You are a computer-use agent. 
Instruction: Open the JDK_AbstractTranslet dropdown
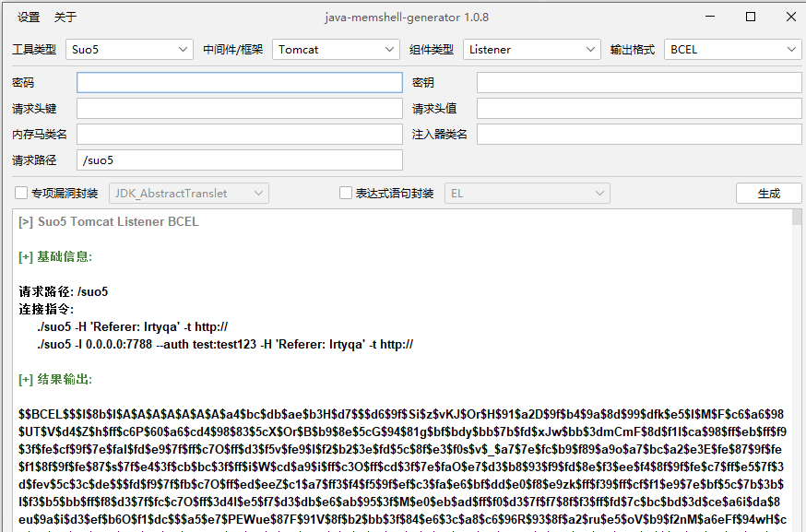tap(189, 194)
